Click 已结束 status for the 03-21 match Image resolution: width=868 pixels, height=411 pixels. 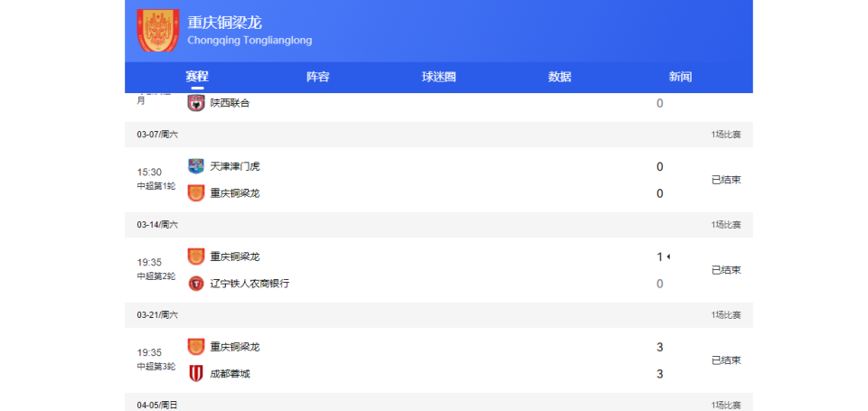[726, 360]
